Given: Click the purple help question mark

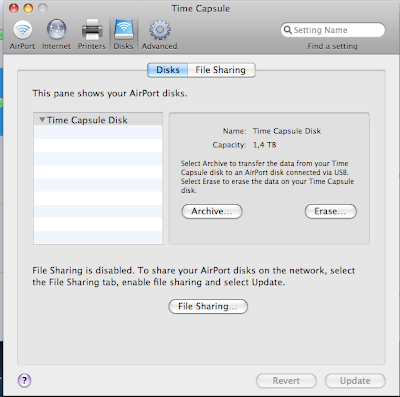Looking at the screenshot, I should 24,380.
